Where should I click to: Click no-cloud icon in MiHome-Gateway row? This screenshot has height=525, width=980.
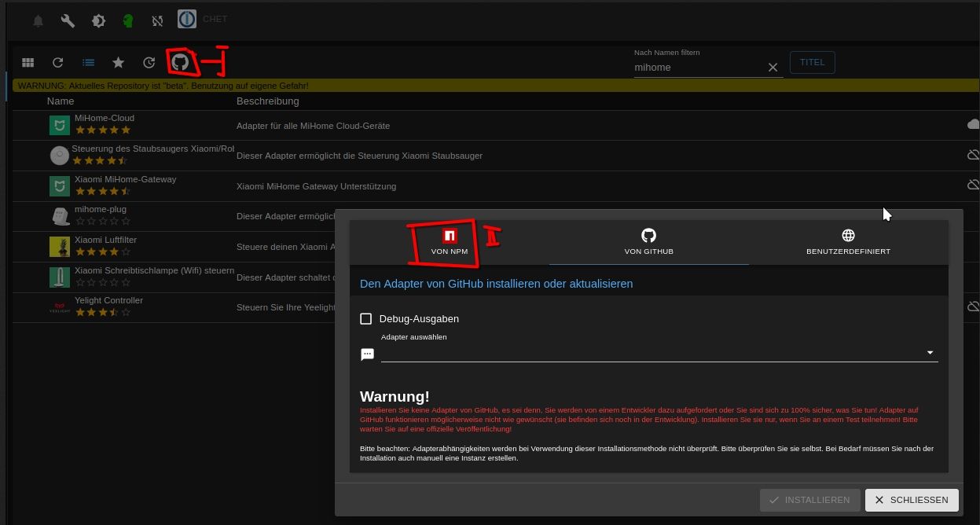pyautogui.click(x=974, y=185)
